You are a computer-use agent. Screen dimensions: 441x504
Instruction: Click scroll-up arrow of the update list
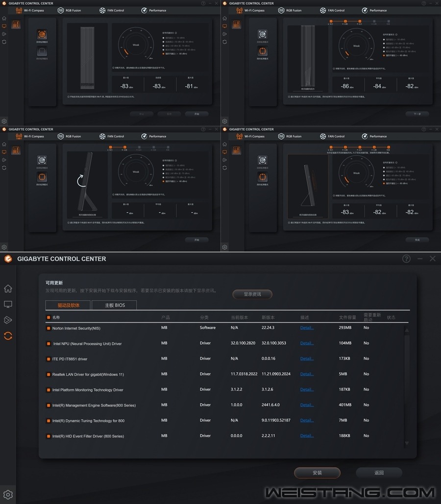click(x=407, y=330)
